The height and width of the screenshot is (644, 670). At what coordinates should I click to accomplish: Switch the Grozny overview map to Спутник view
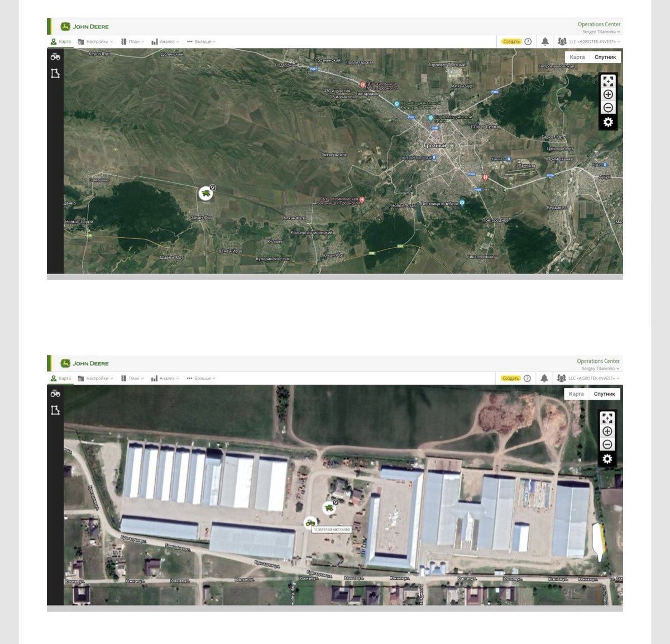click(605, 57)
